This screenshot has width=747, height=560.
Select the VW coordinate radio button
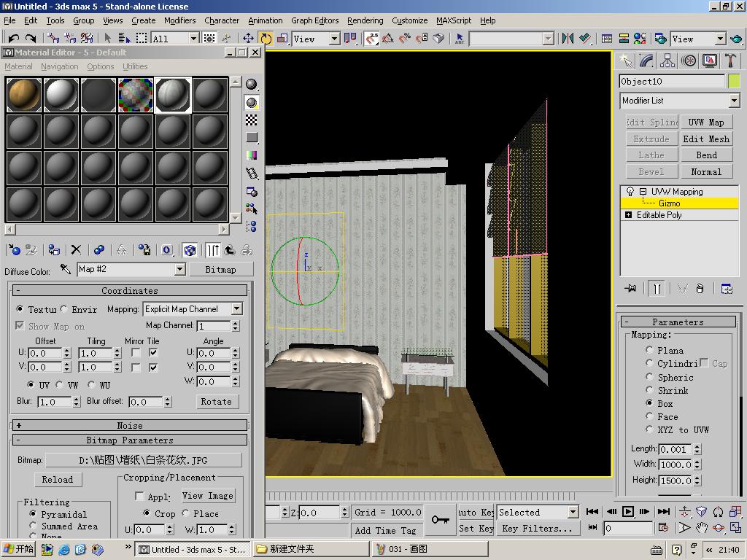pyautogui.click(x=60, y=384)
